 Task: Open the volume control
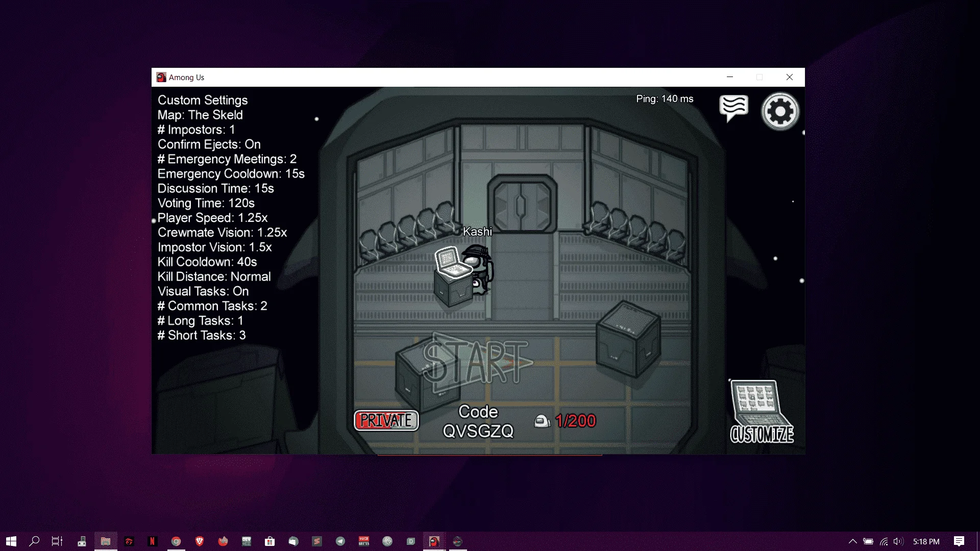[898, 541]
